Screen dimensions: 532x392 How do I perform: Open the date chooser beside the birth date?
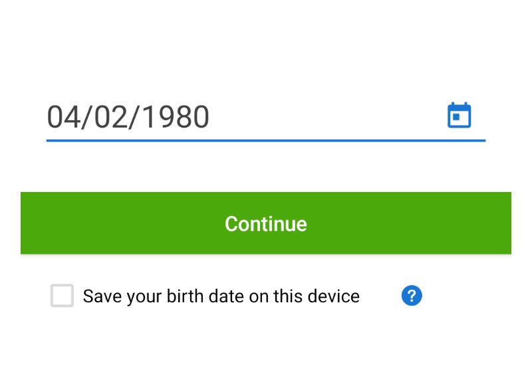click(x=459, y=116)
